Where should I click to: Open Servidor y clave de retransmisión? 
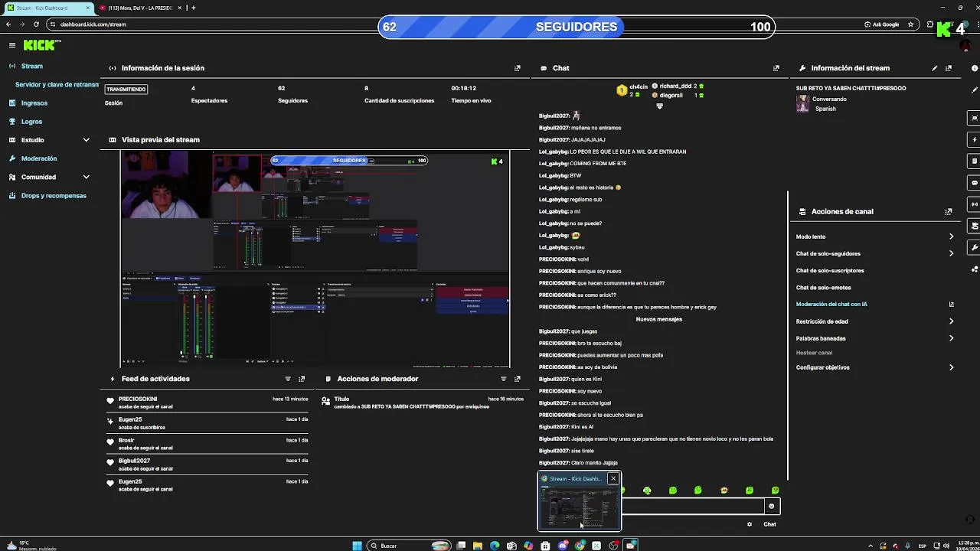(57, 85)
